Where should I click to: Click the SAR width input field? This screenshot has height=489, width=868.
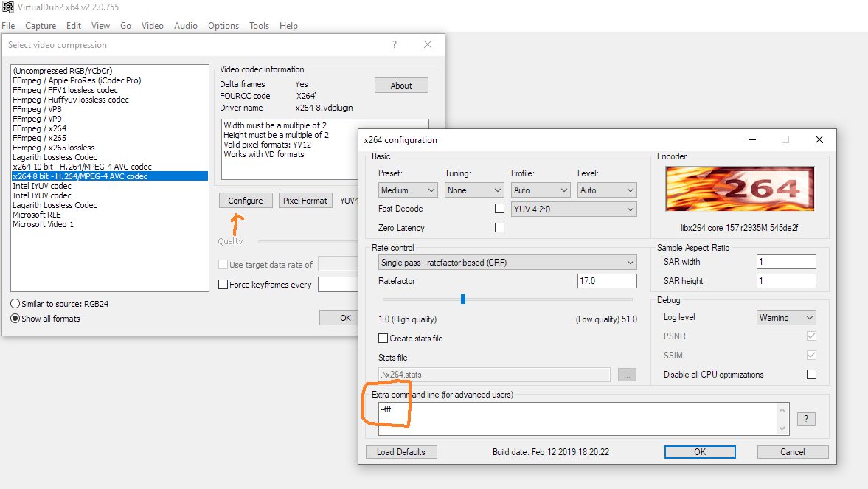coord(786,262)
